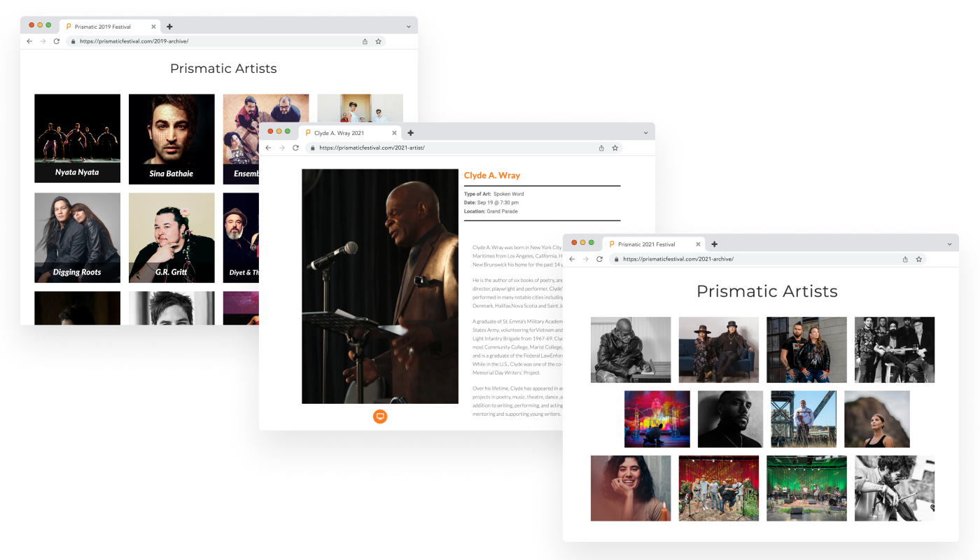Viewport: 980px width, 560px height.
Task: Click the 2021-archive address bar URL
Action: click(x=678, y=259)
